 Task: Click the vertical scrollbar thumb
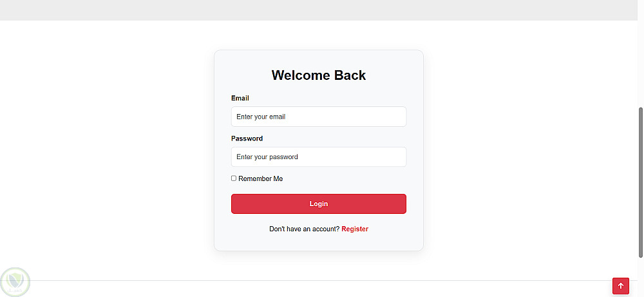coord(641,183)
